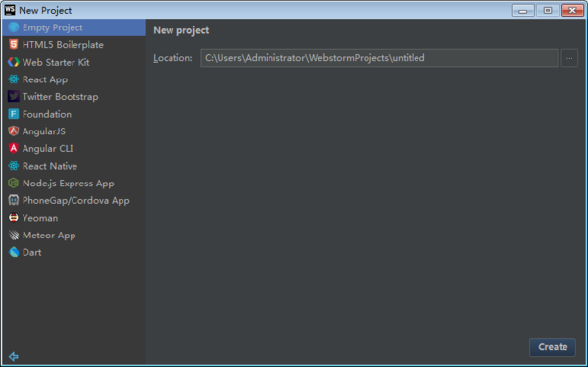
Task: Choose Dart template text
Action: (32, 252)
